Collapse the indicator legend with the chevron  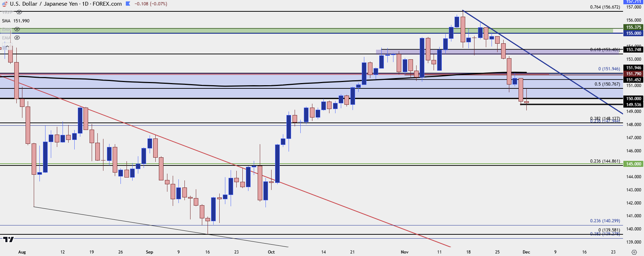pyautogui.click(x=7, y=47)
